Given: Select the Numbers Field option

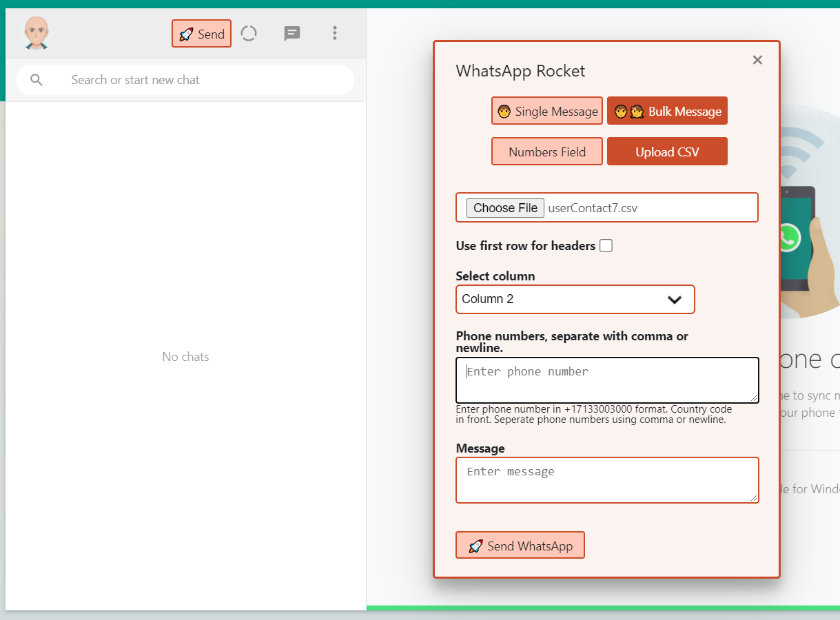Looking at the screenshot, I should pos(547,152).
